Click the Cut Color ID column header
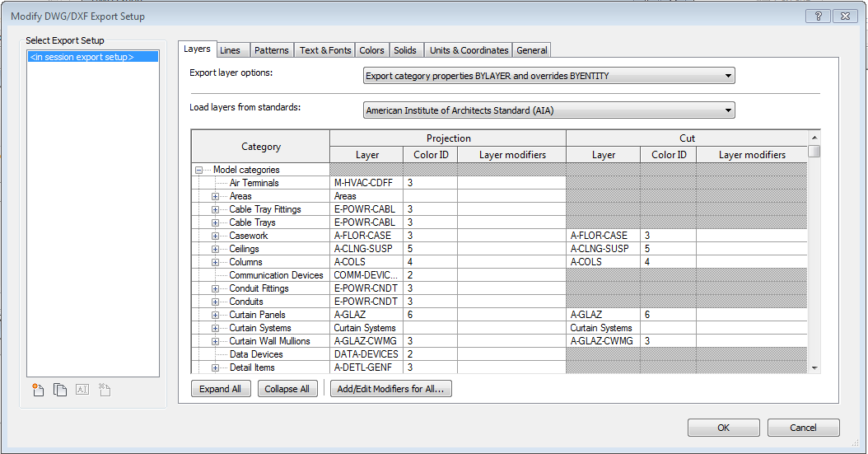The height and width of the screenshot is (454, 868). point(669,155)
